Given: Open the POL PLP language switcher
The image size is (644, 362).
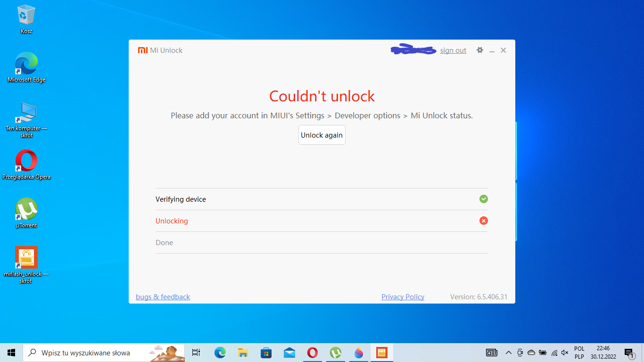Looking at the screenshot, I should coord(579,353).
